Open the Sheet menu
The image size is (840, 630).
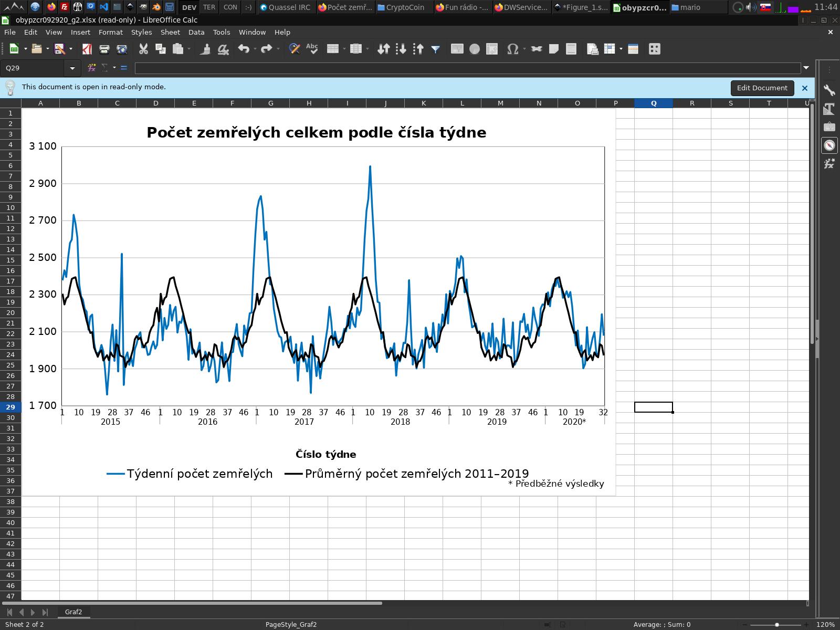pos(170,32)
